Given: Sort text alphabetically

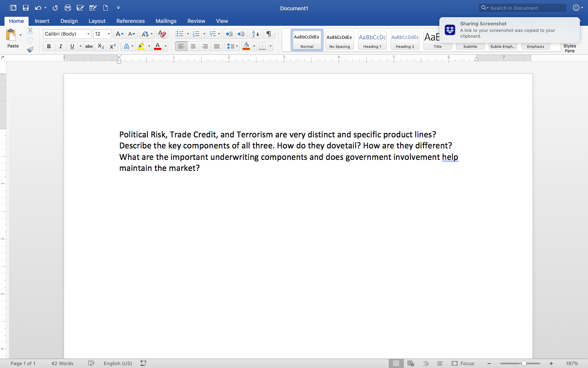Looking at the screenshot, I should click(255, 34).
